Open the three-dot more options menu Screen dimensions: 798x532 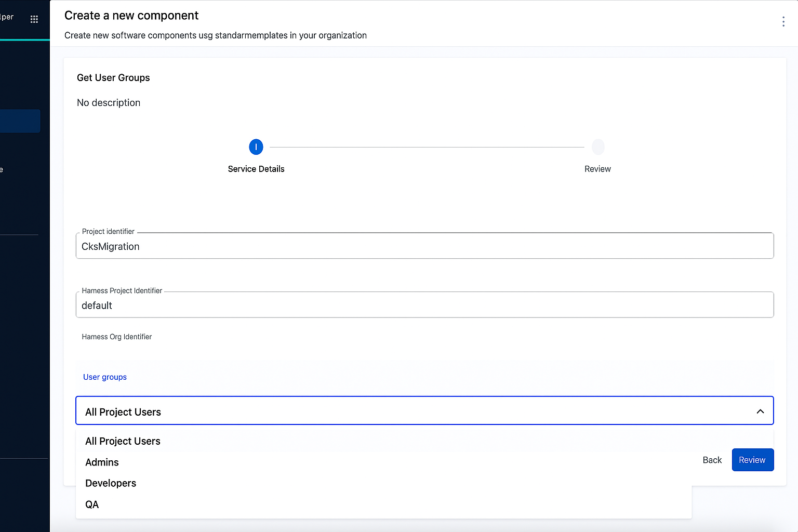(x=783, y=21)
